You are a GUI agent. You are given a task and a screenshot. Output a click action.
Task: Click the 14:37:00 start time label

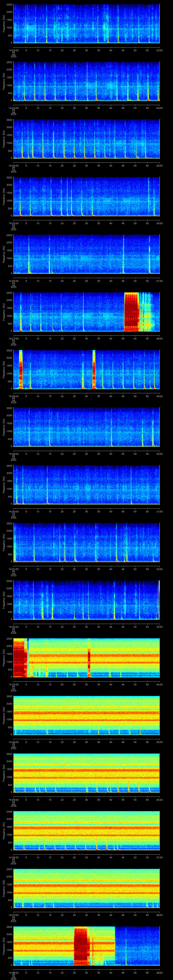click(x=13, y=915)
